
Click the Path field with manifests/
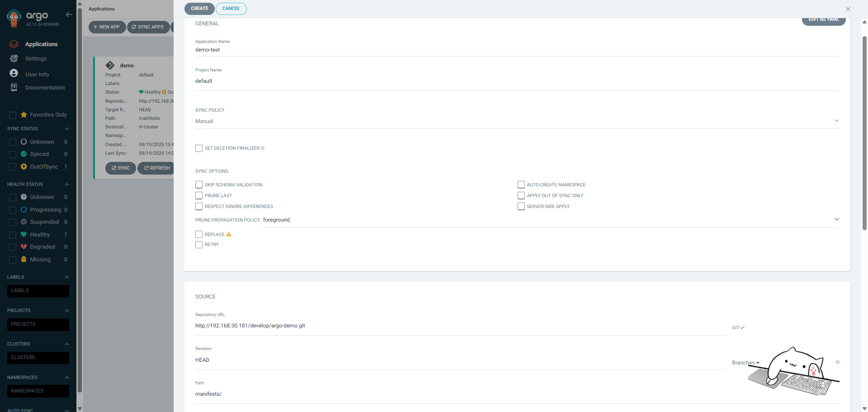[x=517, y=394]
